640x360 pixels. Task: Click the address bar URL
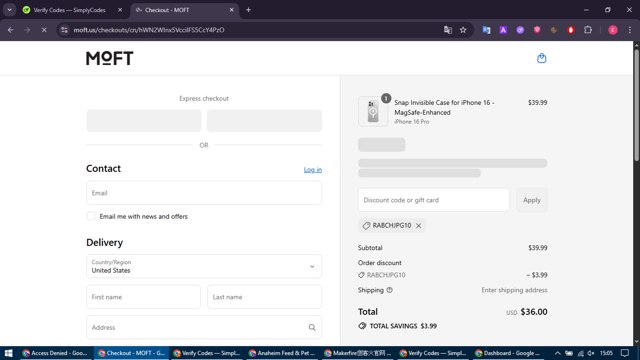click(x=149, y=30)
